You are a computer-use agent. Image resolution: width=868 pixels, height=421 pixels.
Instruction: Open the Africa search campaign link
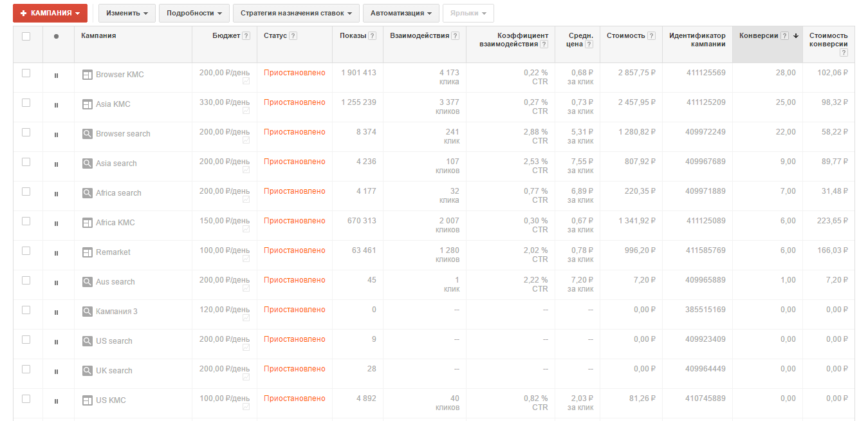point(118,193)
